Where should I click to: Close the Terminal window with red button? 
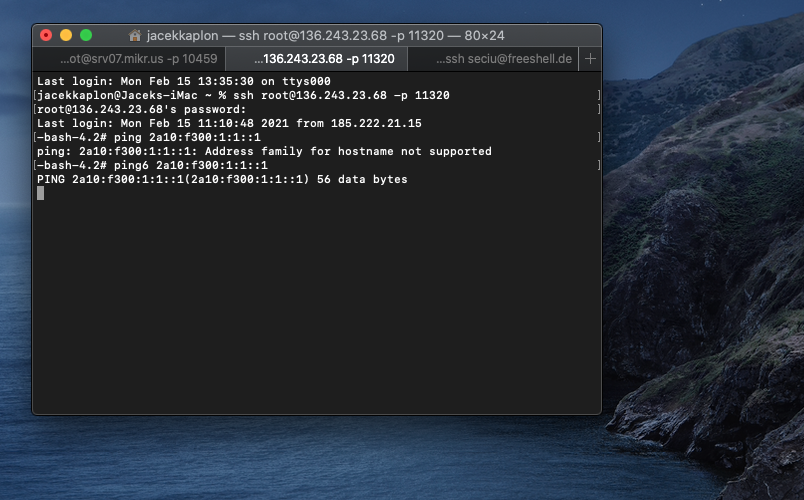click(x=46, y=35)
